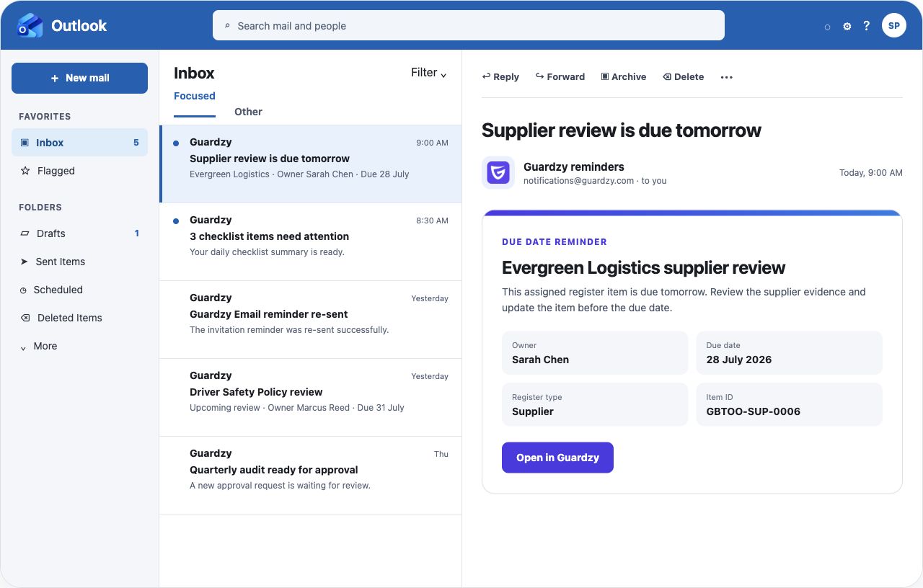
Task: Click the Reply arrow icon
Action: pos(486,76)
